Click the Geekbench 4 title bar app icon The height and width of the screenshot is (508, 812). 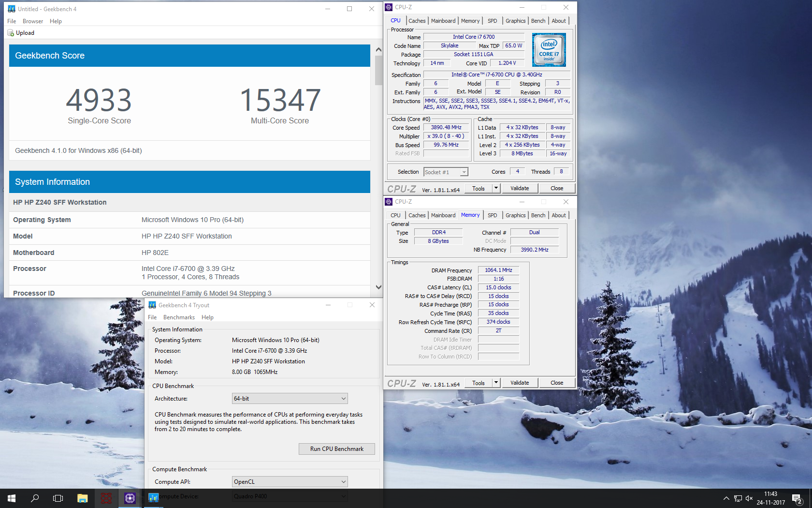point(12,9)
